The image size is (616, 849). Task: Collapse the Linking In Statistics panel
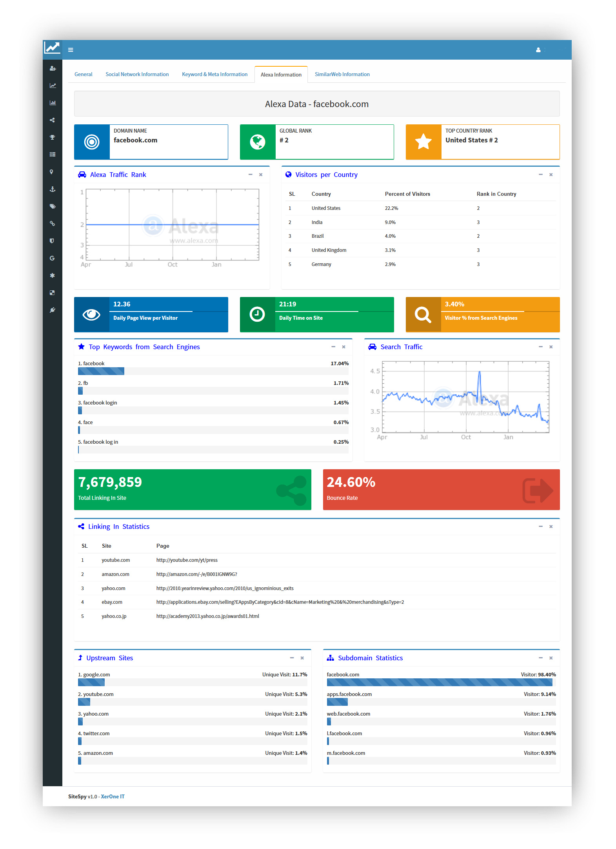(540, 527)
